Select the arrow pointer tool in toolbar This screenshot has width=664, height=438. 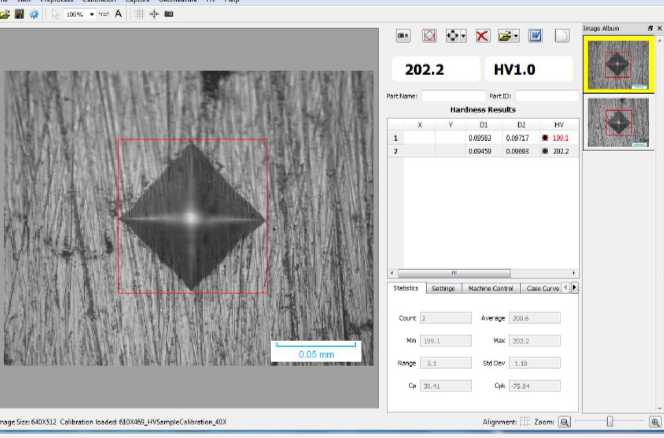55,14
